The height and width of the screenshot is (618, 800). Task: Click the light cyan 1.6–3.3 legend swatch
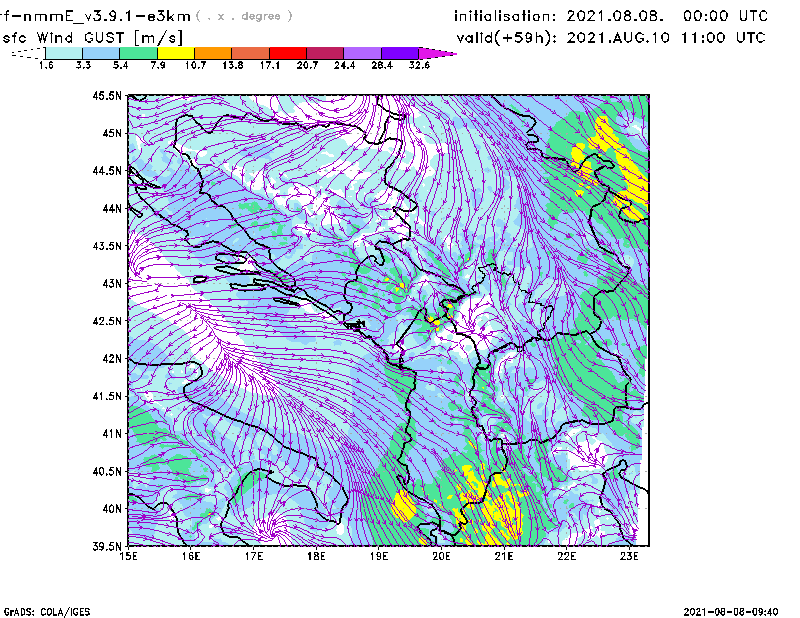pyautogui.click(x=64, y=53)
